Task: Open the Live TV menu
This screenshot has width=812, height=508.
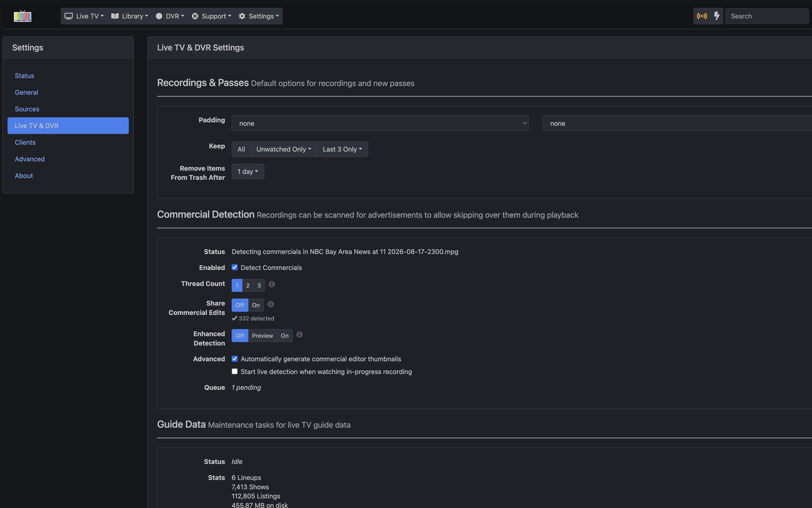Action: (84, 16)
